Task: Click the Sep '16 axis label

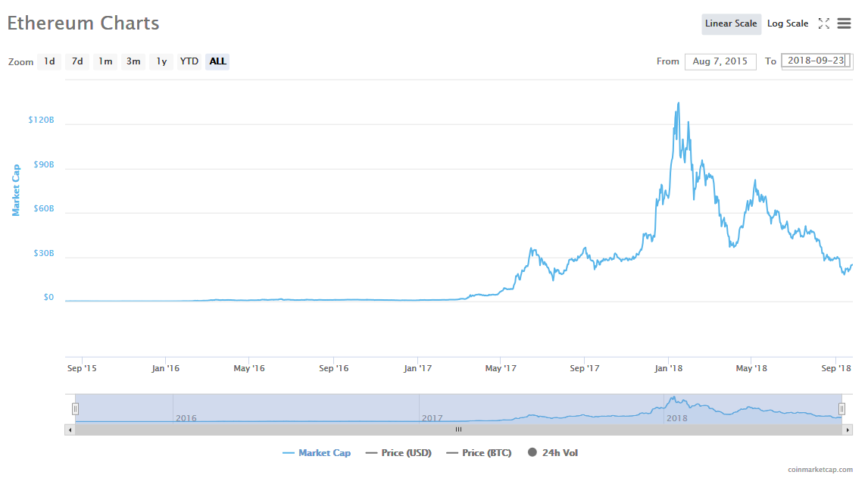Action: coord(334,368)
